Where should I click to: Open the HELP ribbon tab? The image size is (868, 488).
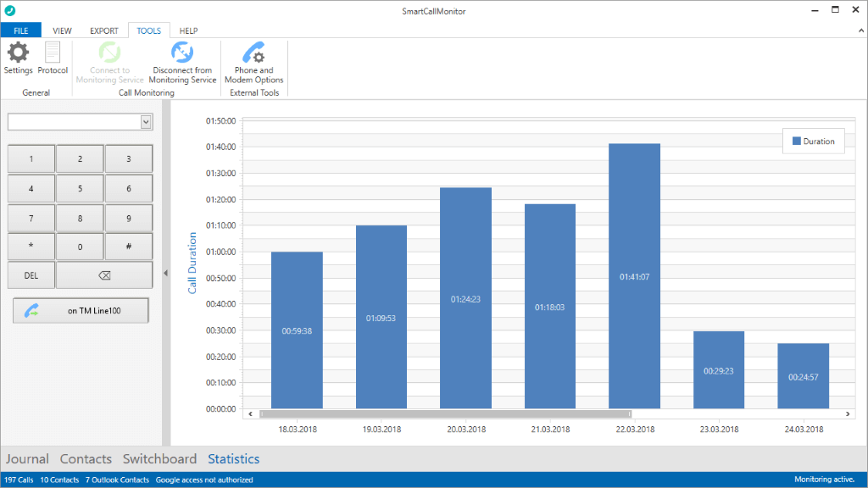tap(188, 31)
